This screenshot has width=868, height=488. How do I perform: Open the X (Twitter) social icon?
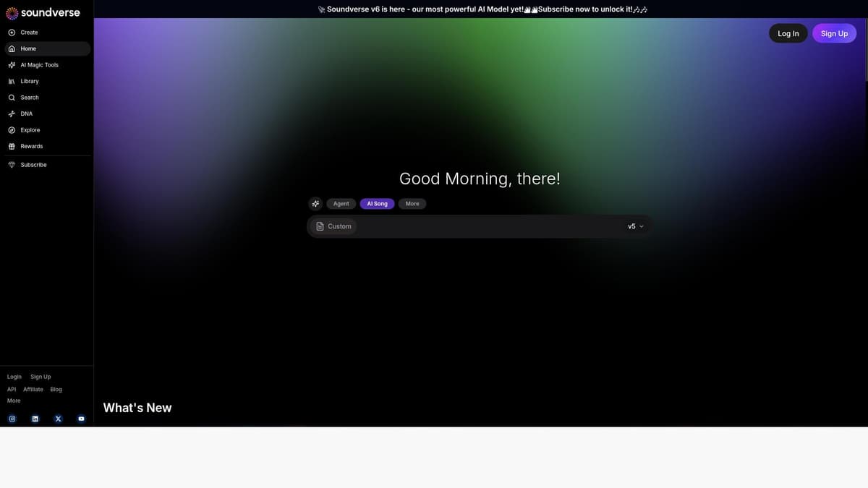point(59,419)
